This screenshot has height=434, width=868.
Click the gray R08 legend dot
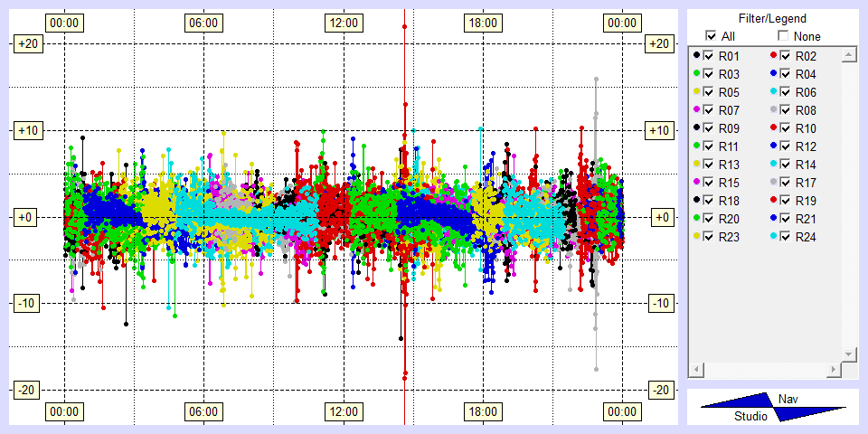click(773, 110)
